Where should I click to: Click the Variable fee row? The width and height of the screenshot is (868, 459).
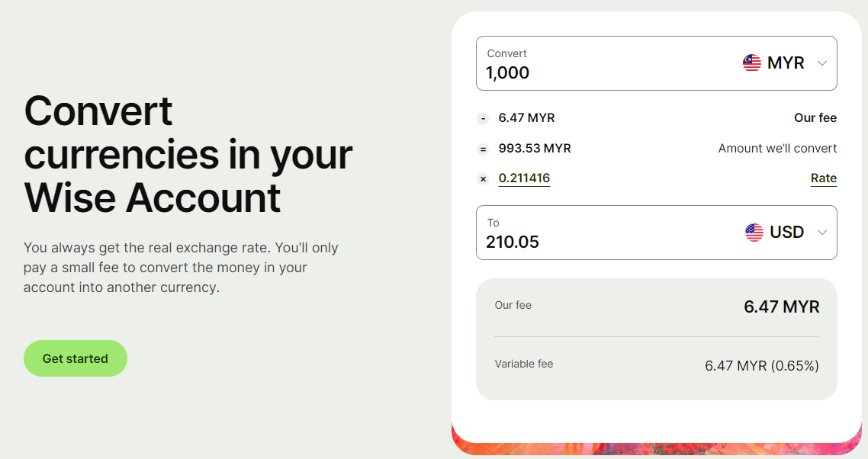(657, 365)
